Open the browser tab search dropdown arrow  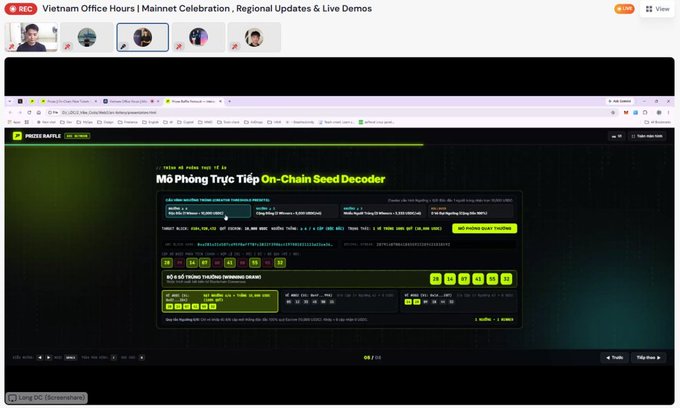click(x=10, y=101)
